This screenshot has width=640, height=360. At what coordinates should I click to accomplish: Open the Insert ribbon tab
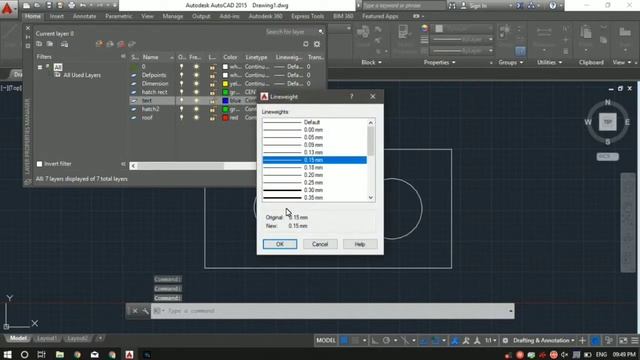tap(57, 16)
